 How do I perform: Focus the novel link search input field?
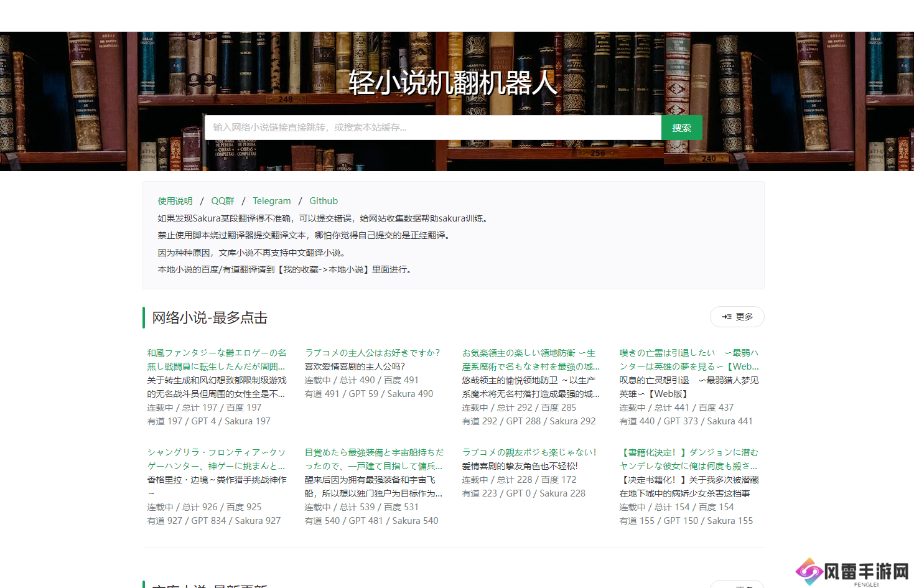click(432, 128)
